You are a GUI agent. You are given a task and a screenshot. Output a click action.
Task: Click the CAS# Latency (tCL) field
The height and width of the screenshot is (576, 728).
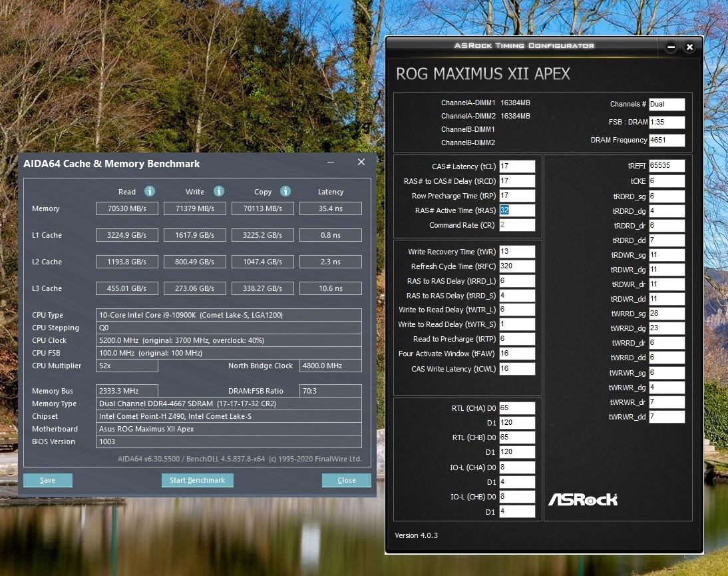point(517,166)
